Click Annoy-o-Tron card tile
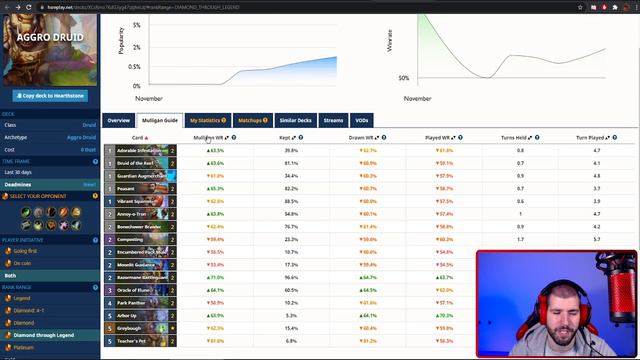This screenshot has height=360, width=640. pyautogui.click(x=140, y=214)
